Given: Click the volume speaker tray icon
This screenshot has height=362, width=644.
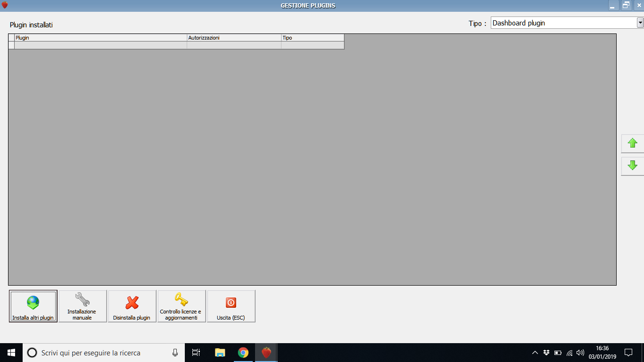Looking at the screenshot, I should point(580,353).
